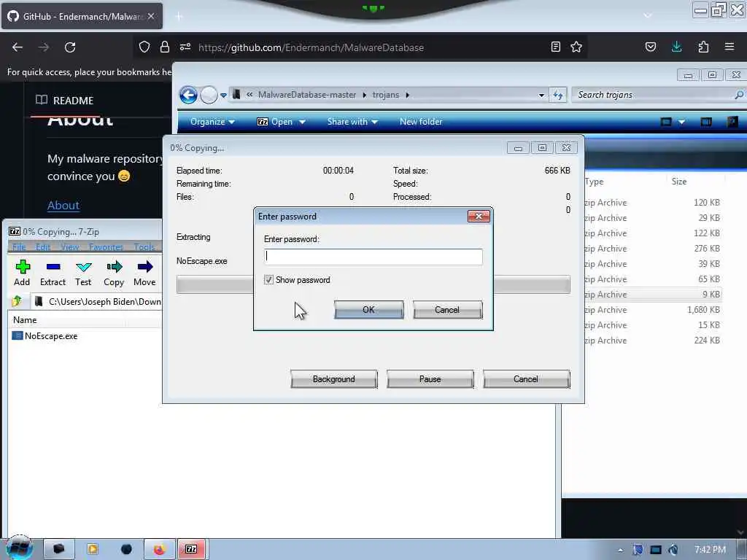Image resolution: width=747 pixels, height=560 pixels.
Task: Click MalwareDatabase-master breadcrumb in Explorer
Action: (x=307, y=96)
